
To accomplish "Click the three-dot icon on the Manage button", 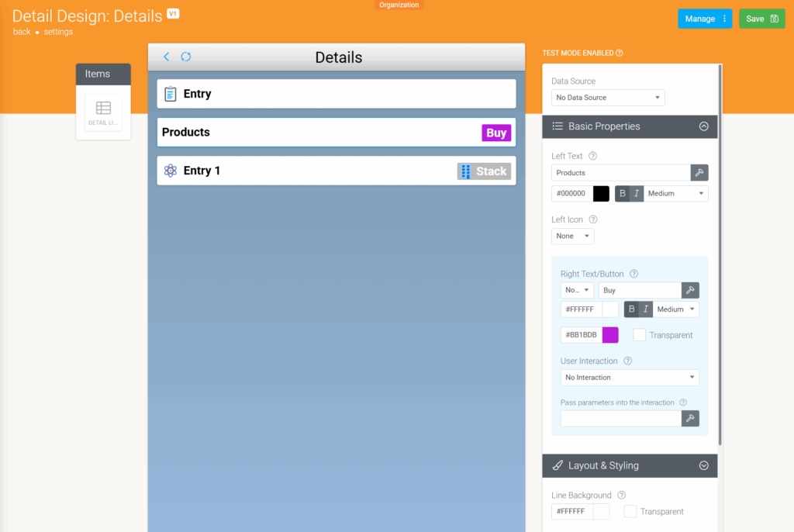I will [x=725, y=19].
